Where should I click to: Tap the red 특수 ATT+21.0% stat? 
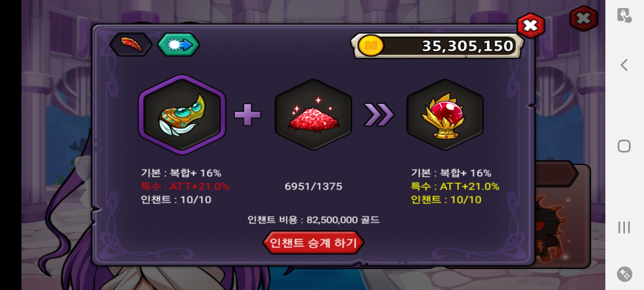point(185,186)
